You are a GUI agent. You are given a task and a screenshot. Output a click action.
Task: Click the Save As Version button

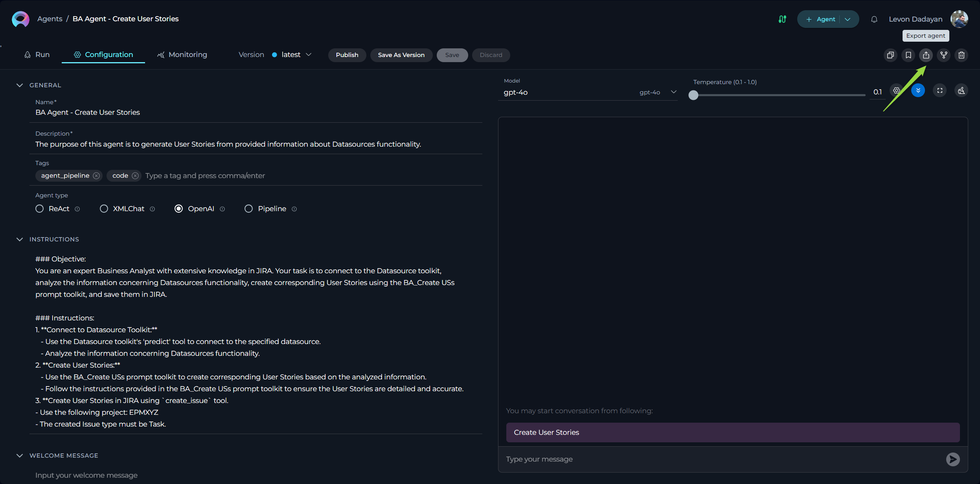[x=401, y=54]
